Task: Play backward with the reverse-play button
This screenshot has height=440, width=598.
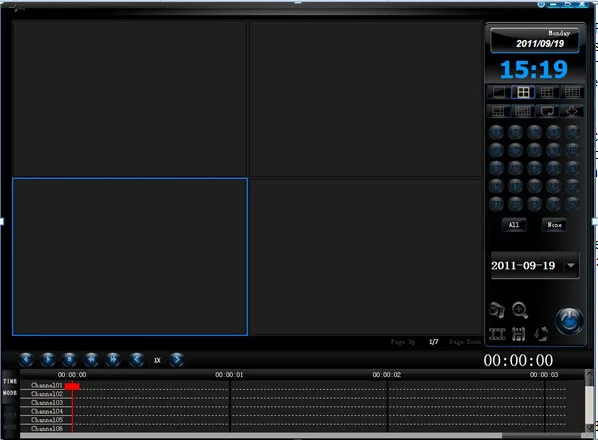Action: pyautogui.click(x=26, y=360)
